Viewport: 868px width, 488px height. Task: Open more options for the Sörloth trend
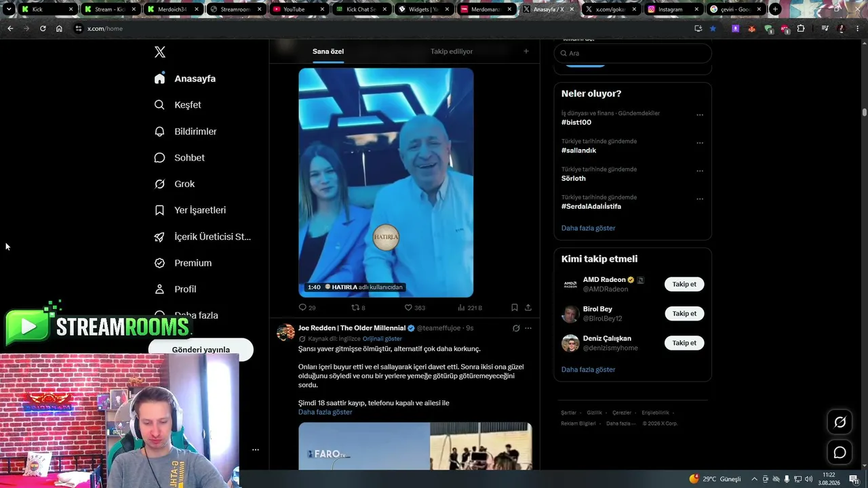[700, 171]
